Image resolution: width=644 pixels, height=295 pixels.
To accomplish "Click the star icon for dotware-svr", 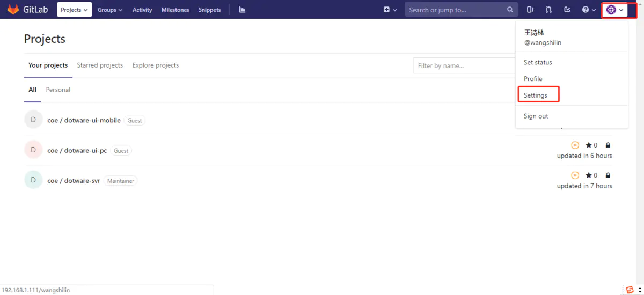I will coord(589,175).
